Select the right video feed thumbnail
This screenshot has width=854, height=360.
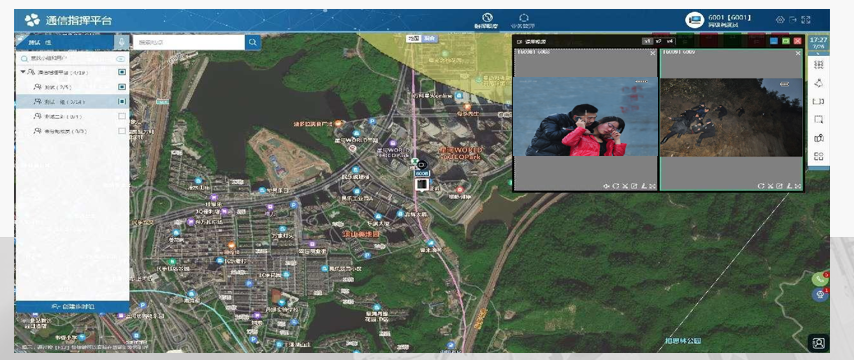coord(731,118)
